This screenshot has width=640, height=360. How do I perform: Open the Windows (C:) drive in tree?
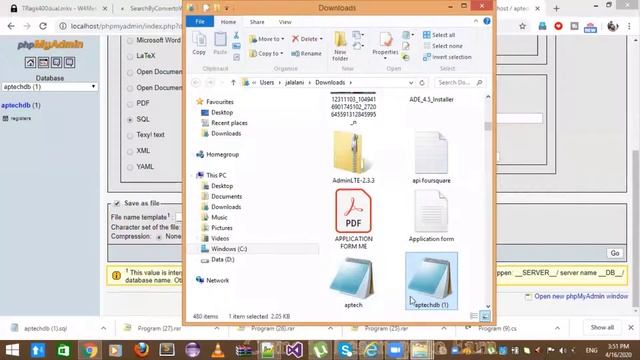229,249
